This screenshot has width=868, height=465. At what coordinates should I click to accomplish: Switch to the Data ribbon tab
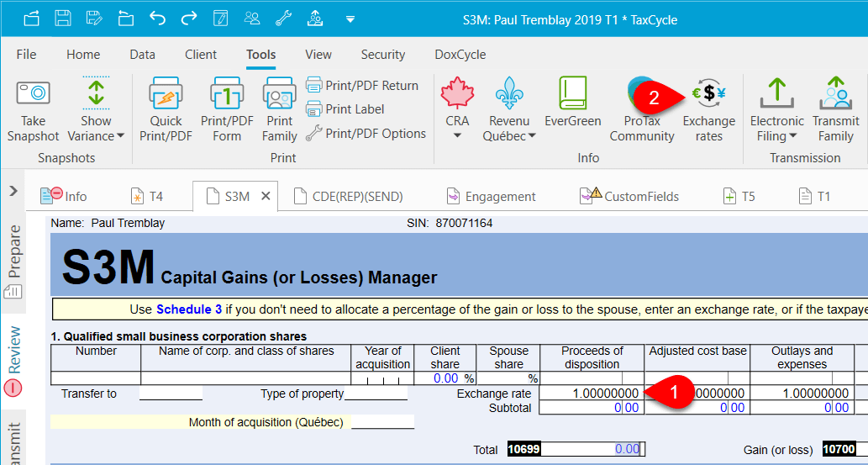[142, 55]
